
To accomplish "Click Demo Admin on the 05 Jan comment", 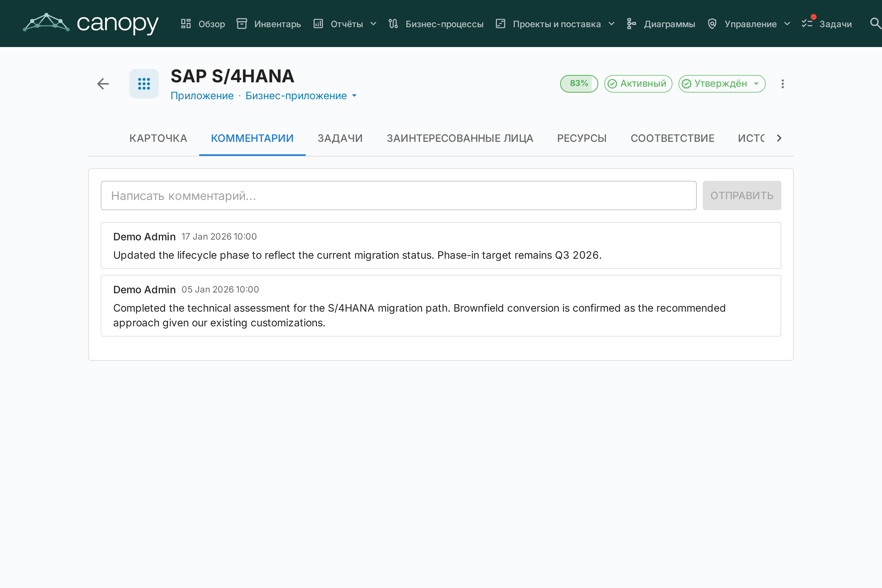I will 144,290.
